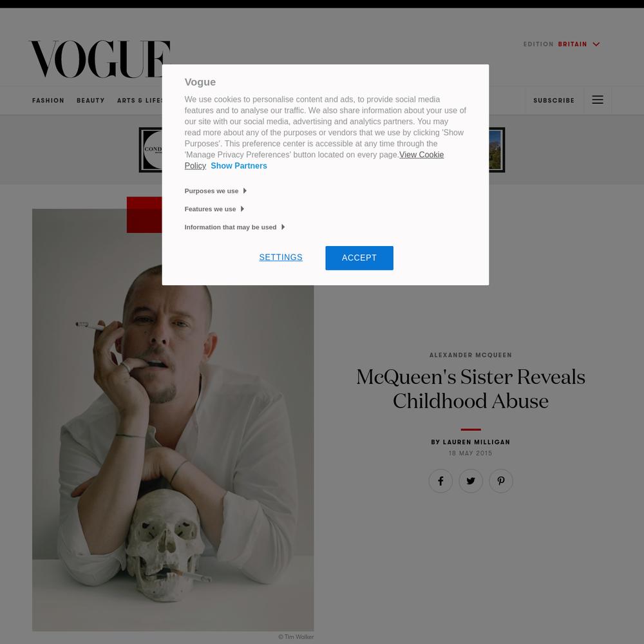
Task: Click the Show Partners link
Action: point(239,166)
